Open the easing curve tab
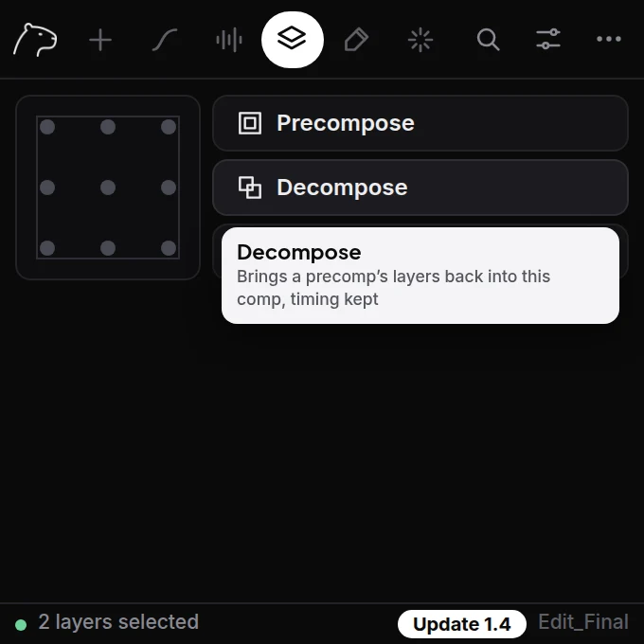Screen dimensions: 644x644 pyautogui.click(x=165, y=40)
